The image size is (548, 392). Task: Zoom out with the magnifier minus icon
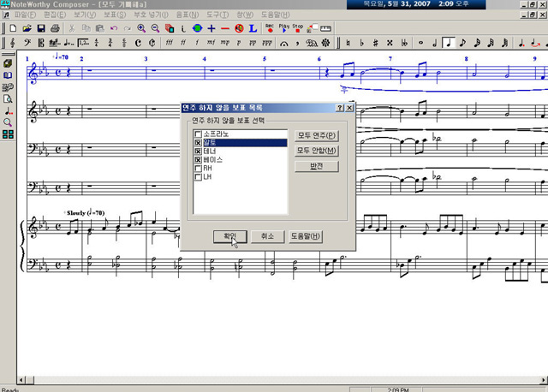click(155, 28)
